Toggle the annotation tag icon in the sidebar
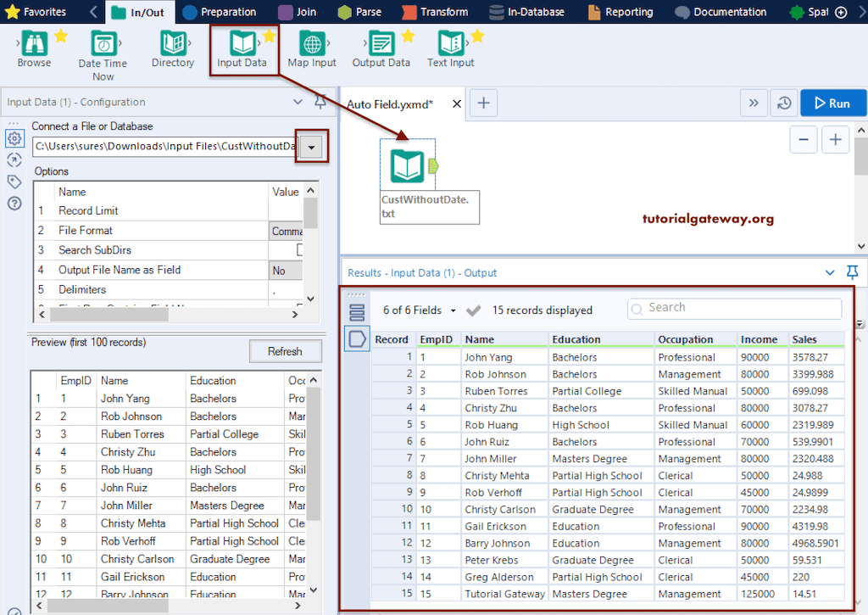The image size is (868, 615). click(x=14, y=181)
